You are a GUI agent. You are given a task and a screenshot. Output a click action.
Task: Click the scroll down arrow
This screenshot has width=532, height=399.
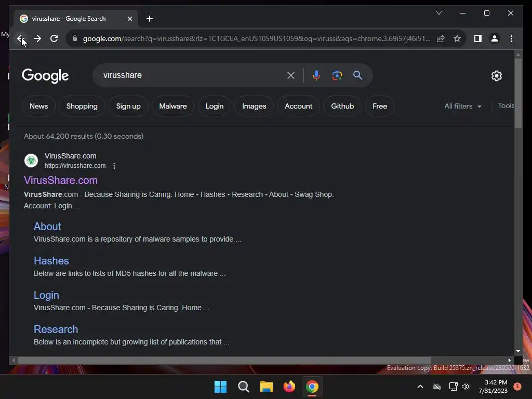tap(518, 351)
